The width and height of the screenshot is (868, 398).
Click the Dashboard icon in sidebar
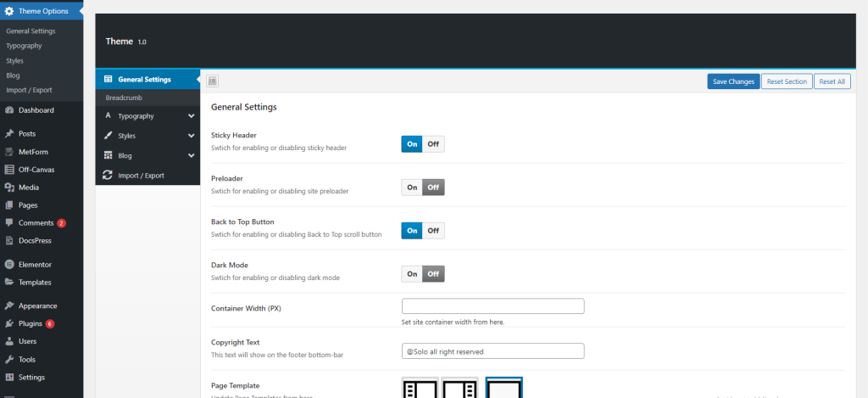click(x=9, y=110)
